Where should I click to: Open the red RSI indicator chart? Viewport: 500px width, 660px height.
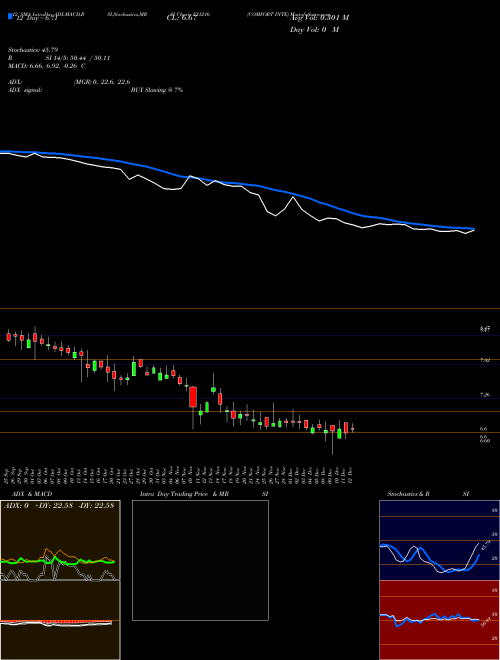pyautogui.click(x=439, y=620)
